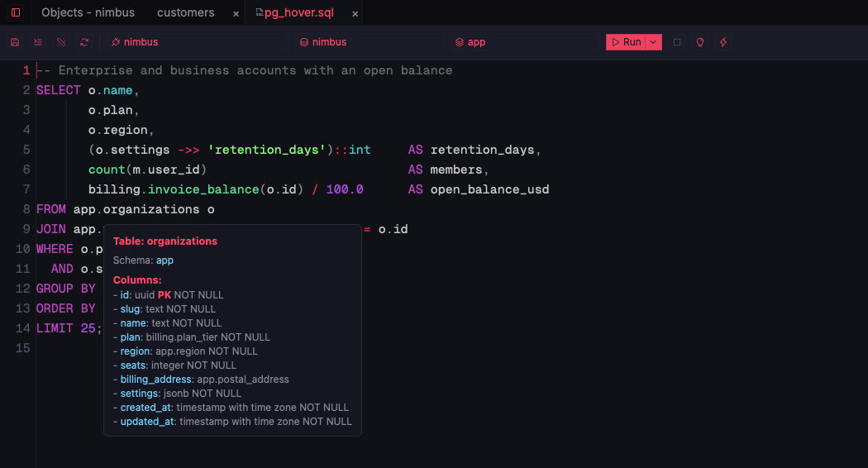This screenshot has width=868, height=468.
Task: Click the 'region: app.region' tooltip row
Action: (185, 351)
